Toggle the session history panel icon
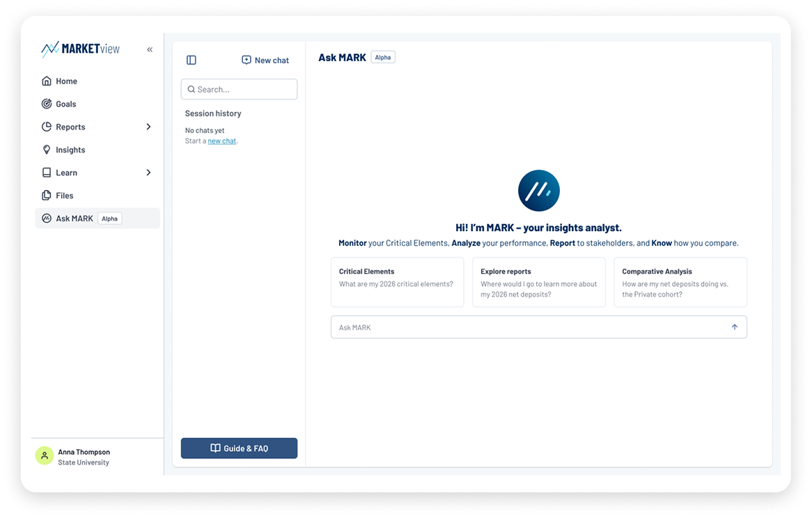The image size is (812, 518). (x=191, y=60)
